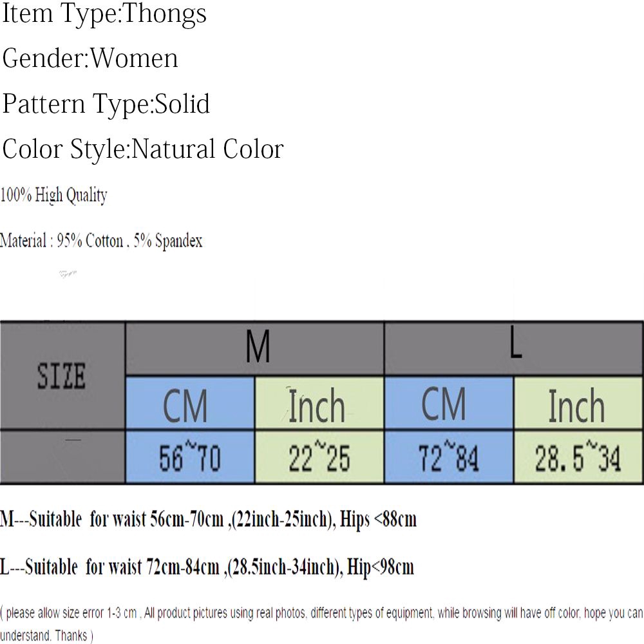Select the 56~70 measurement cell

tap(190, 457)
